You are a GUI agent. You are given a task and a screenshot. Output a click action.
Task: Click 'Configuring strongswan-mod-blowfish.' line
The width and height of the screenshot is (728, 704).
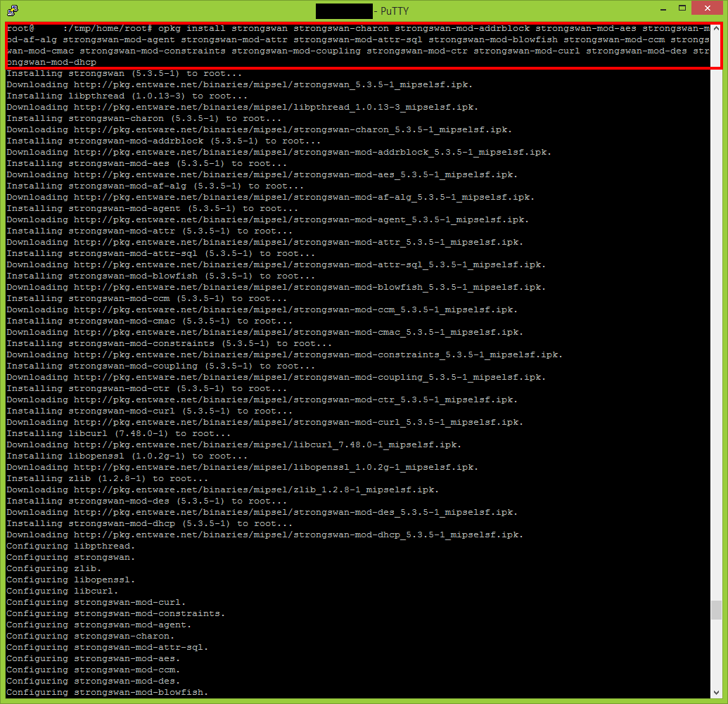click(x=107, y=692)
